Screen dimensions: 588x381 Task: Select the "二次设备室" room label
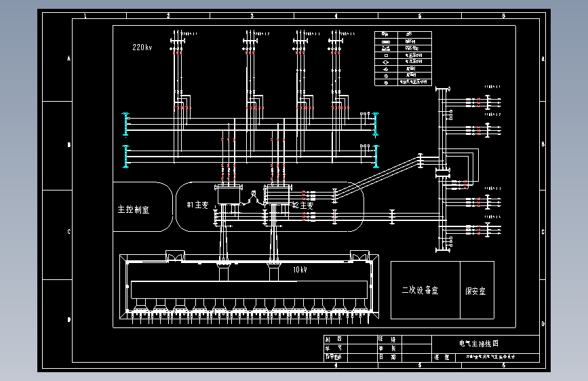point(420,290)
